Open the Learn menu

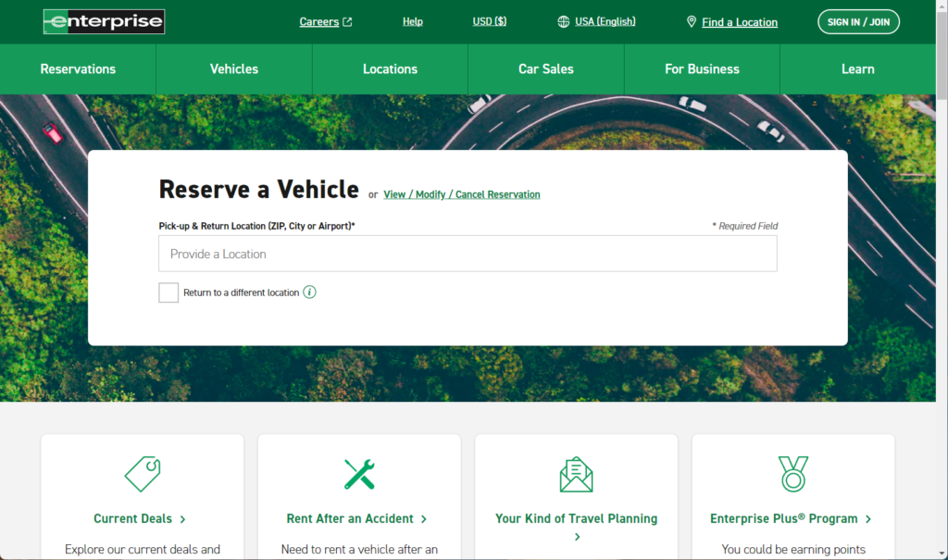coord(858,68)
